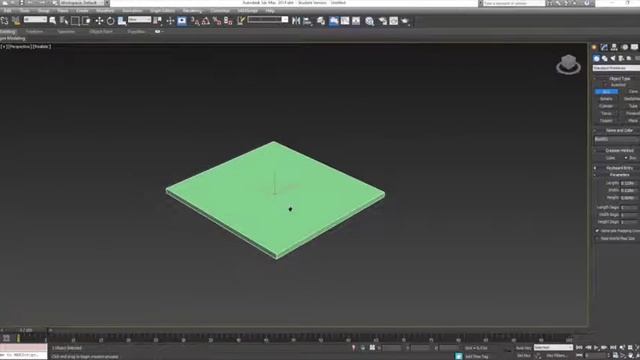Switch to the Hierarchy command panel tab
This screenshot has height=360, width=640.
[x=614, y=47]
